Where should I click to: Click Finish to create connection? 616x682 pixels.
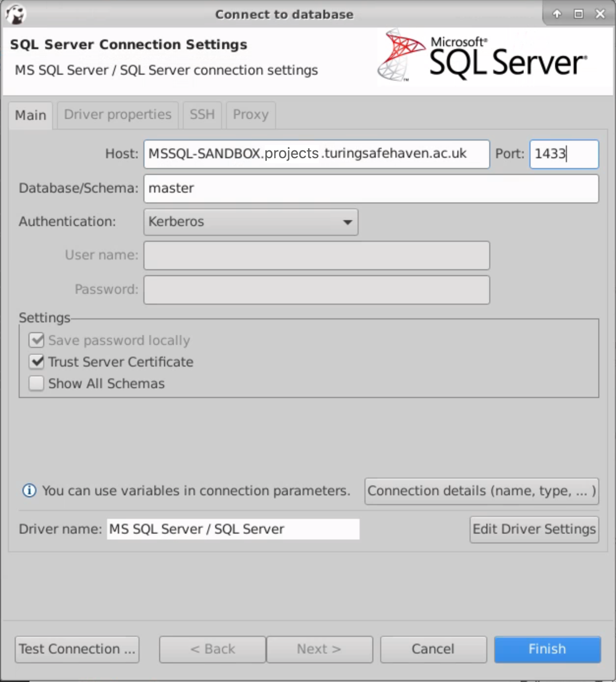click(x=547, y=649)
